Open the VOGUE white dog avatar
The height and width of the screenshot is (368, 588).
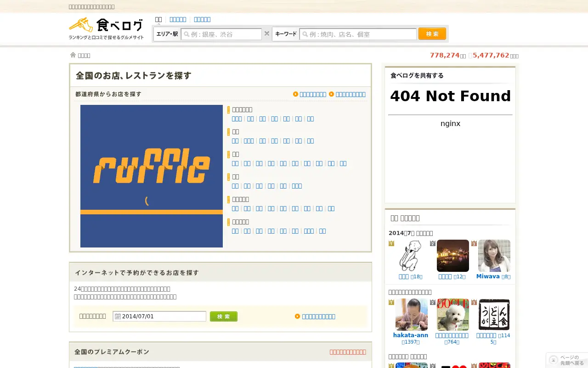coord(452,315)
